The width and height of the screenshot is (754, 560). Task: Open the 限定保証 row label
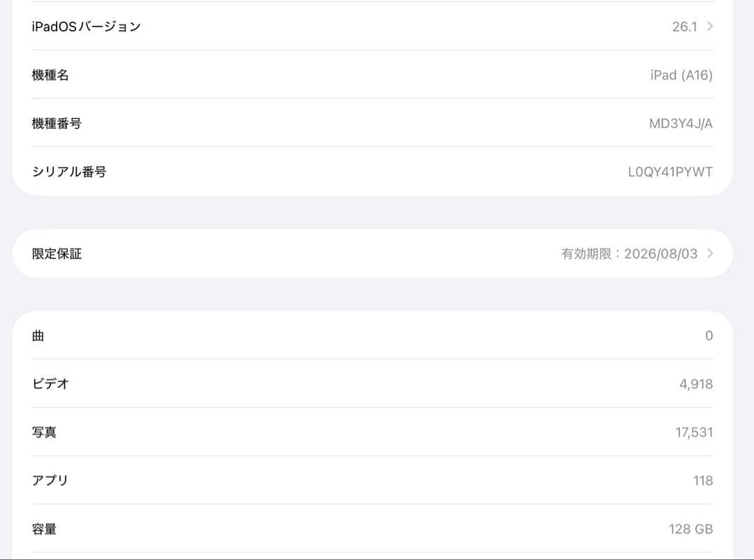[x=57, y=253]
